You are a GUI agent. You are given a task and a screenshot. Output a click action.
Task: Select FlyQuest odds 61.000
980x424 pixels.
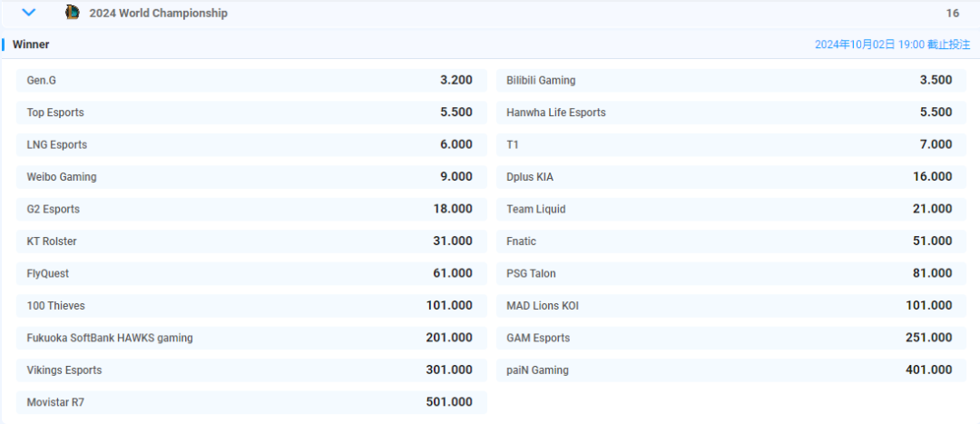251,273
